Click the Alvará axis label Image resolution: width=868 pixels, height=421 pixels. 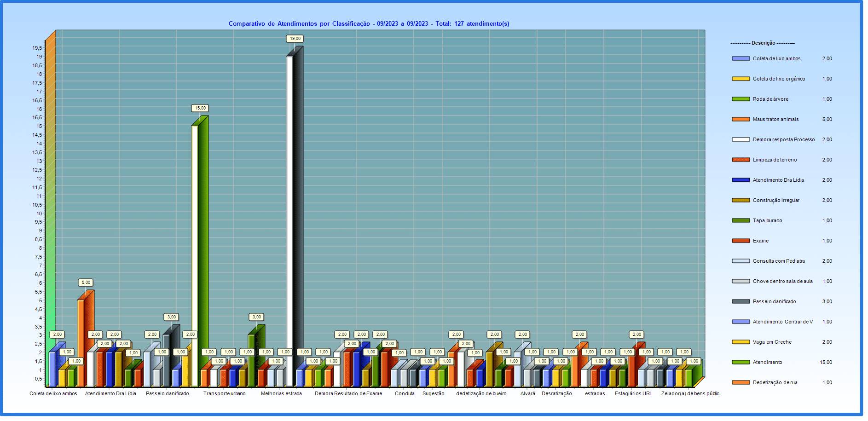click(x=528, y=393)
